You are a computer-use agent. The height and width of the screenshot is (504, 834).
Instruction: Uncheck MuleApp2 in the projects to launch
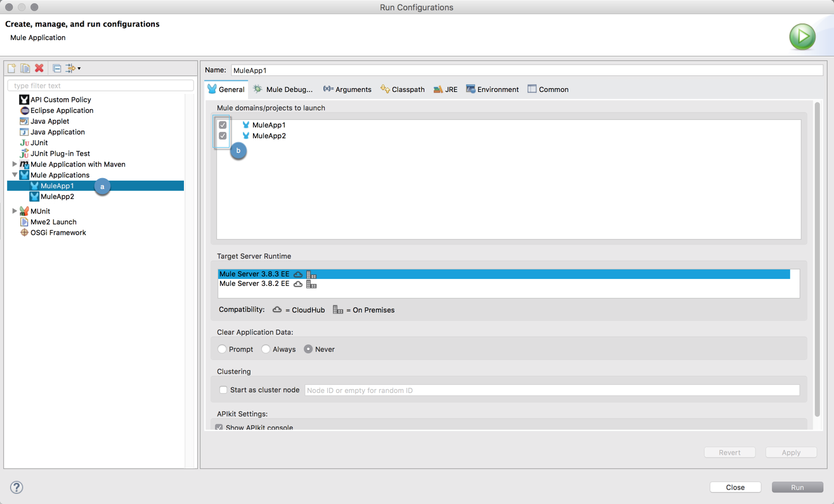click(223, 136)
